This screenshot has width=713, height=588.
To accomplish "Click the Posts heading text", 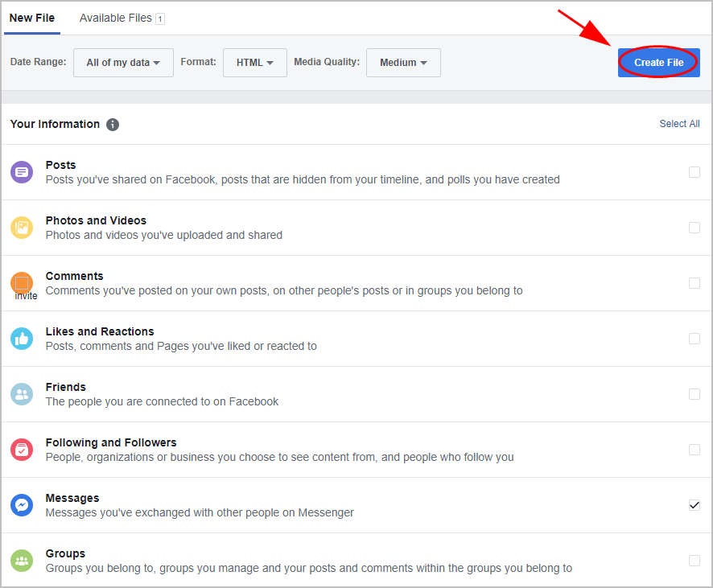I will [60, 165].
